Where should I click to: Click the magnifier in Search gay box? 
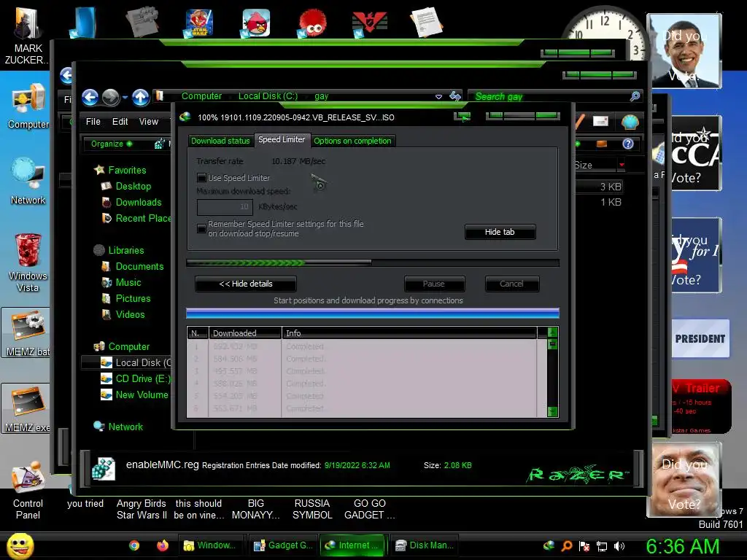635,97
